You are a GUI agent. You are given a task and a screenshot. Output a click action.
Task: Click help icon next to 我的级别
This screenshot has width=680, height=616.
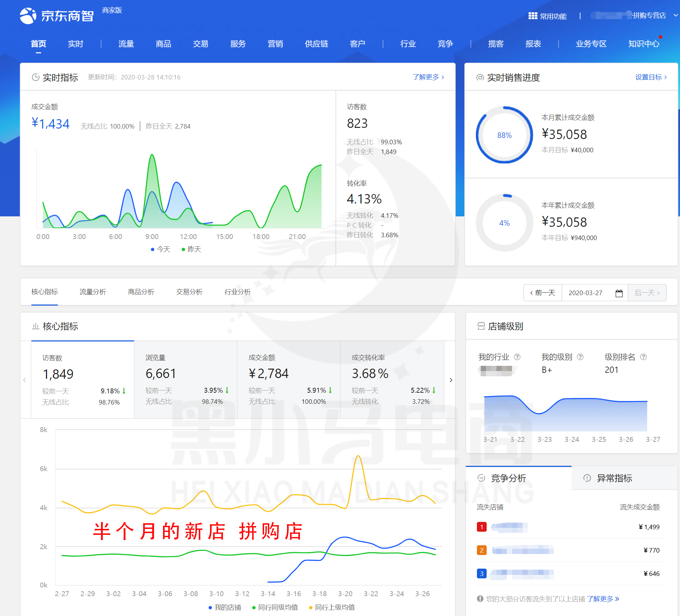(x=580, y=357)
